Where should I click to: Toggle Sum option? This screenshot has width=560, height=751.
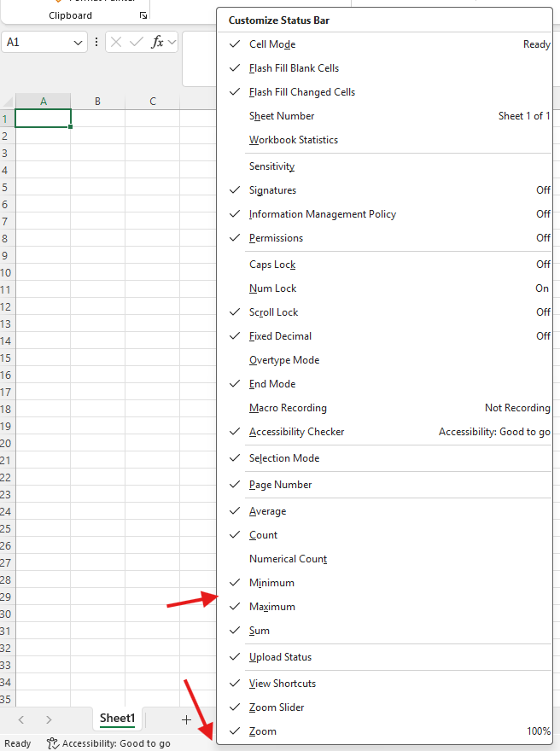pos(384,631)
